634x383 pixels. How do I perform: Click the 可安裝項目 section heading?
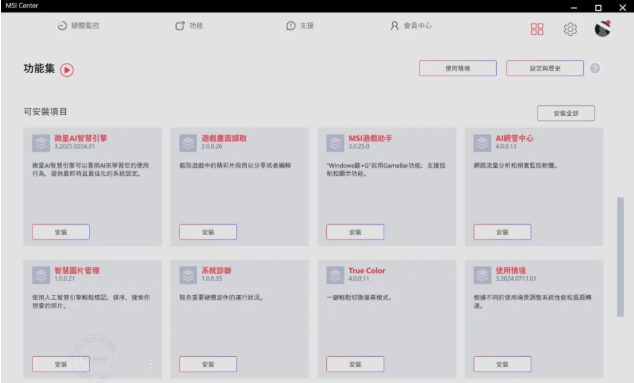click(45, 112)
